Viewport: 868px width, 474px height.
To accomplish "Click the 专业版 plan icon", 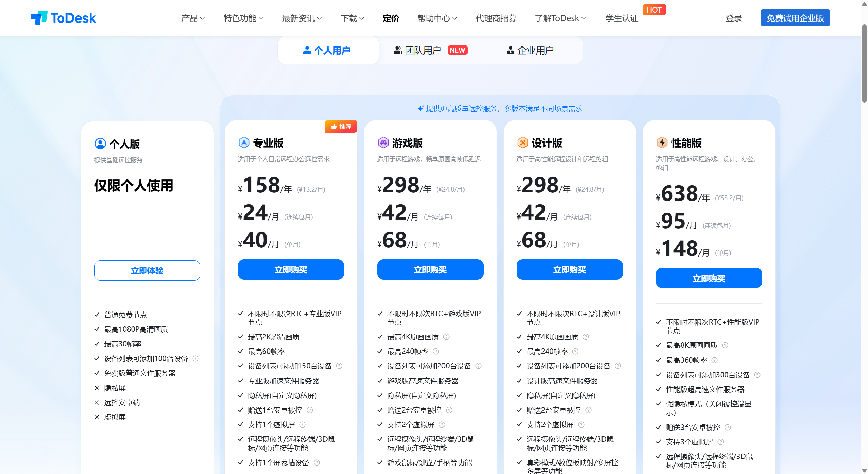I will point(244,143).
